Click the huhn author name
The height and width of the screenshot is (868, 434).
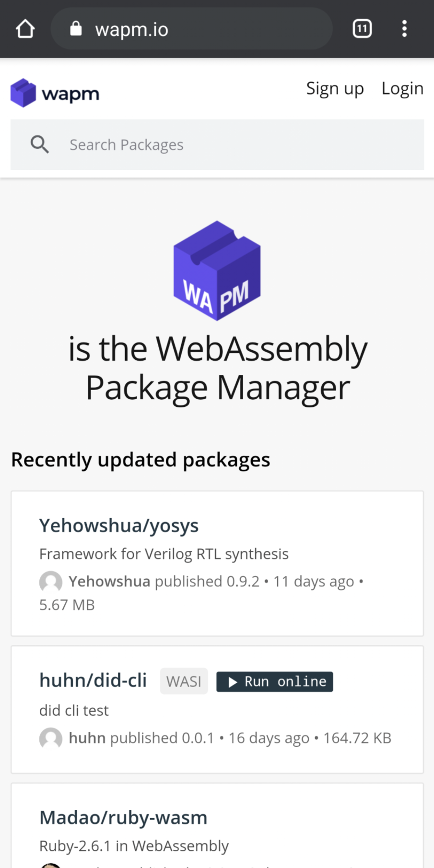click(87, 738)
